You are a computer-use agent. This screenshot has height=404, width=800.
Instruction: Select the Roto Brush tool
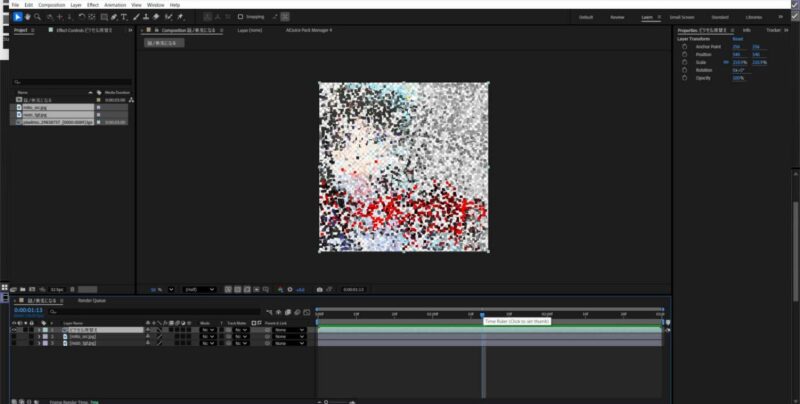(x=168, y=17)
